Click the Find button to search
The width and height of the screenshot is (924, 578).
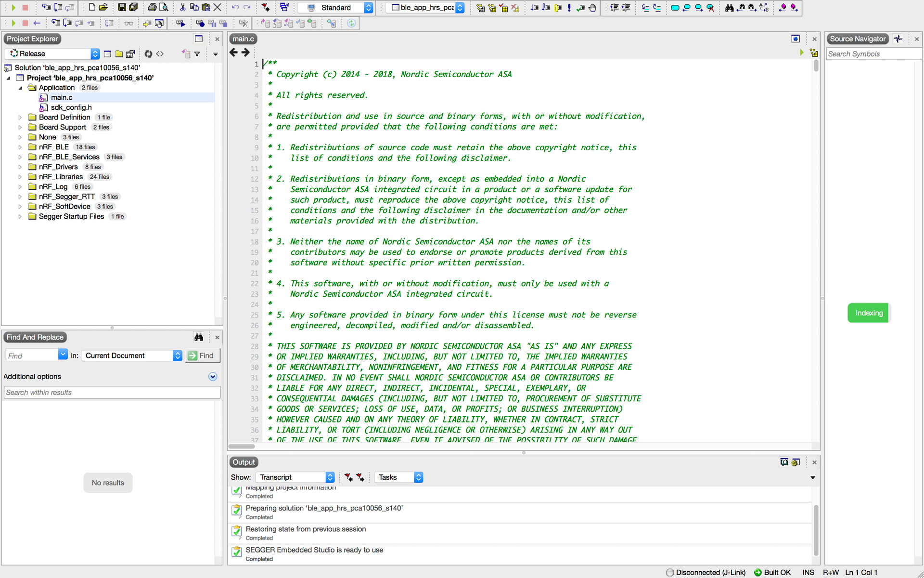point(202,355)
